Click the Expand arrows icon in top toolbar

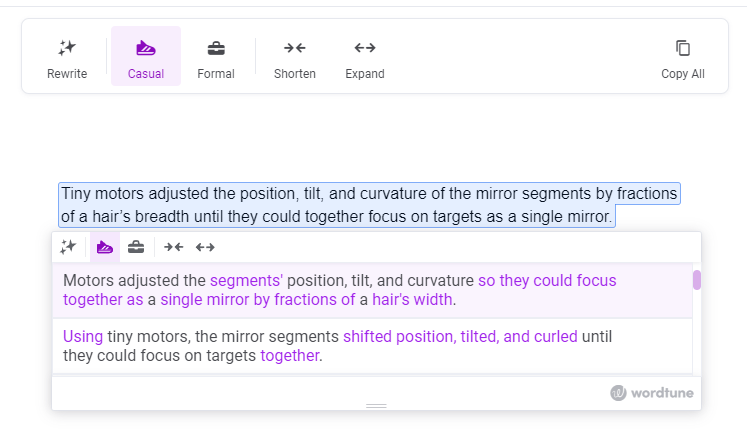(x=365, y=48)
